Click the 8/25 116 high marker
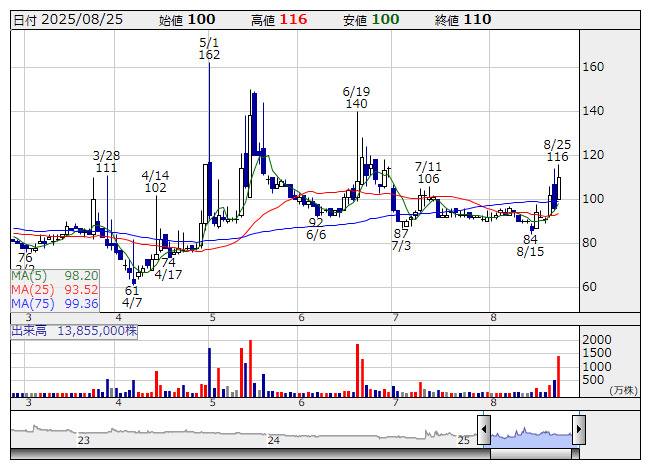The height and width of the screenshot is (470, 653). (557, 150)
